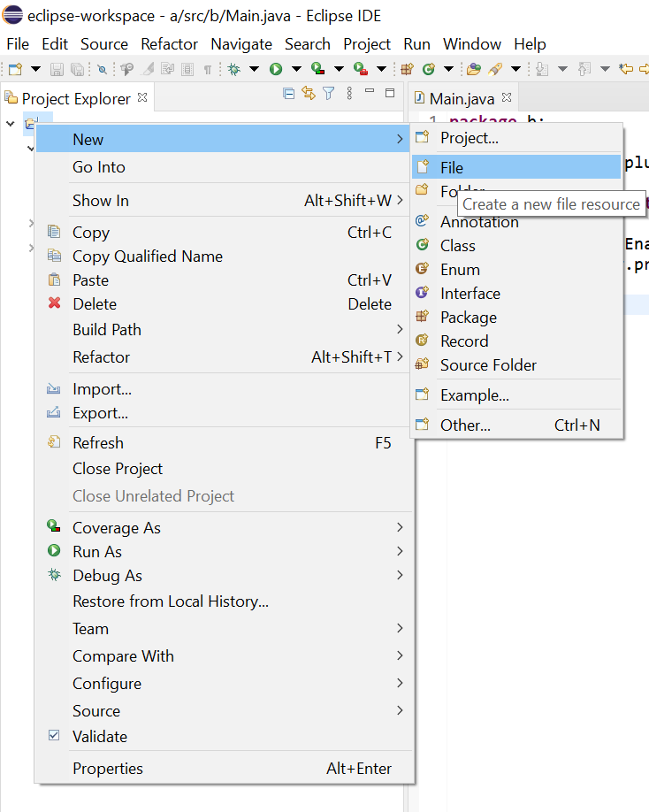Expand the Debug As submenu
Image resolution: width=649 pixels, height=812 pixels.
tap(225, 575)
